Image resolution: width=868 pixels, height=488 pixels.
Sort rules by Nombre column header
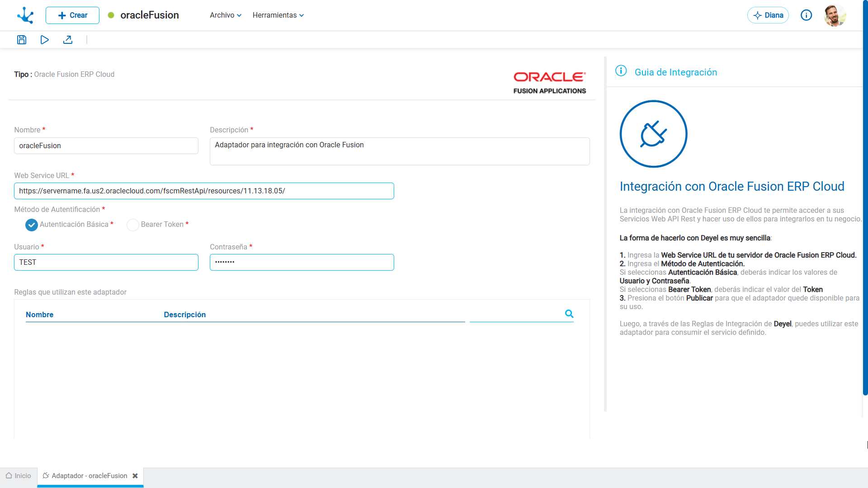(39, 314)
